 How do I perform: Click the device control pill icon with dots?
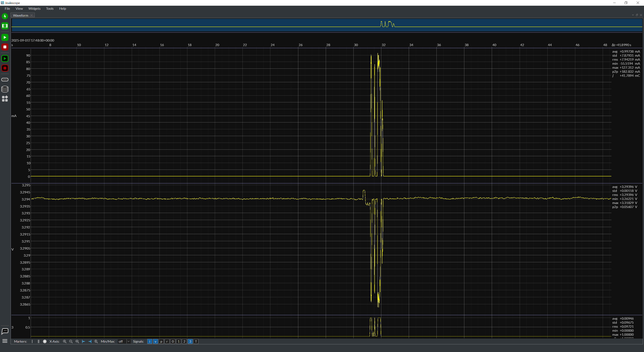[5, 80]
